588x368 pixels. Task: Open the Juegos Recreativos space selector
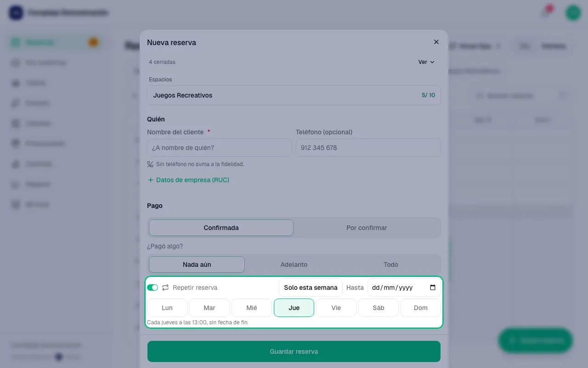(294, 95)
